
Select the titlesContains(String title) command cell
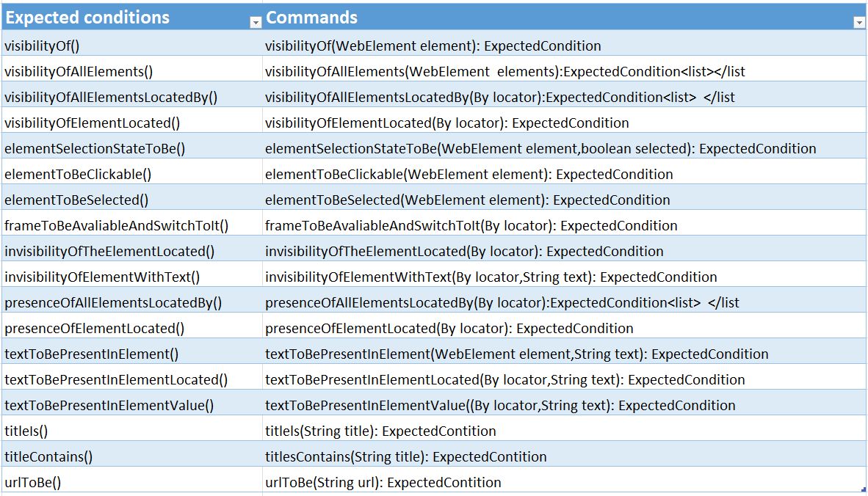click(564, 456)
